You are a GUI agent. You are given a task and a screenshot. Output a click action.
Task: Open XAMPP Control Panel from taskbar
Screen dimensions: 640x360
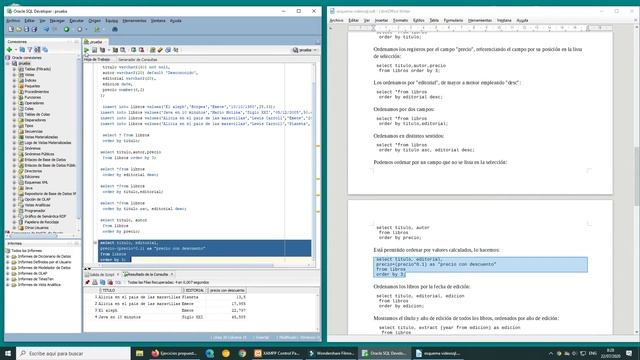pyautogui.click(x=277, y=353)
